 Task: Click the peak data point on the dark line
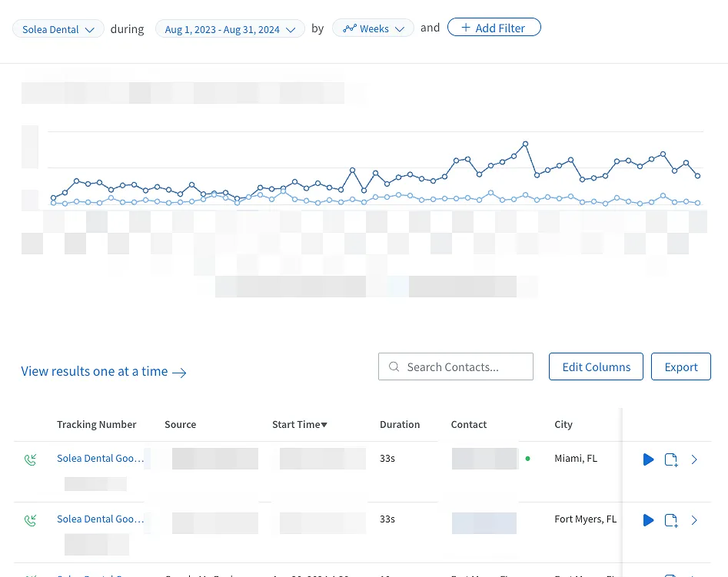click(x=525, y=144)
